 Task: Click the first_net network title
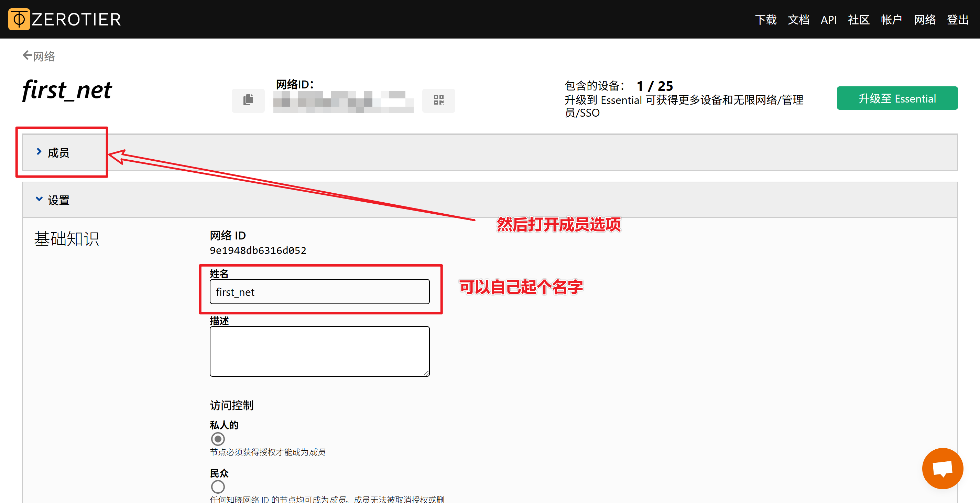[67, 90]
